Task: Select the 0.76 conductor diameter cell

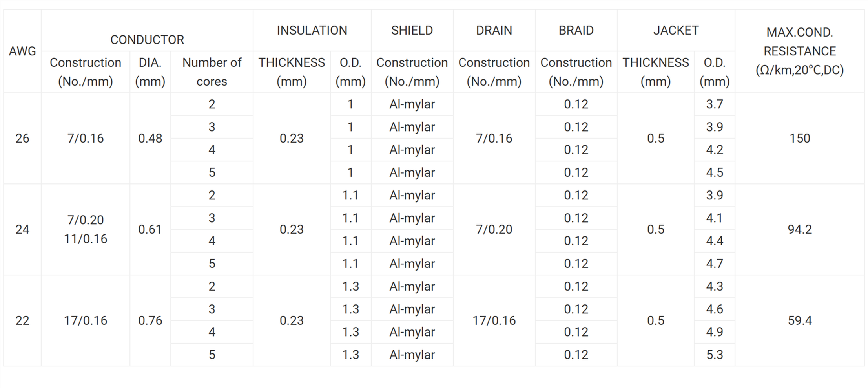Action: [150, 320]
